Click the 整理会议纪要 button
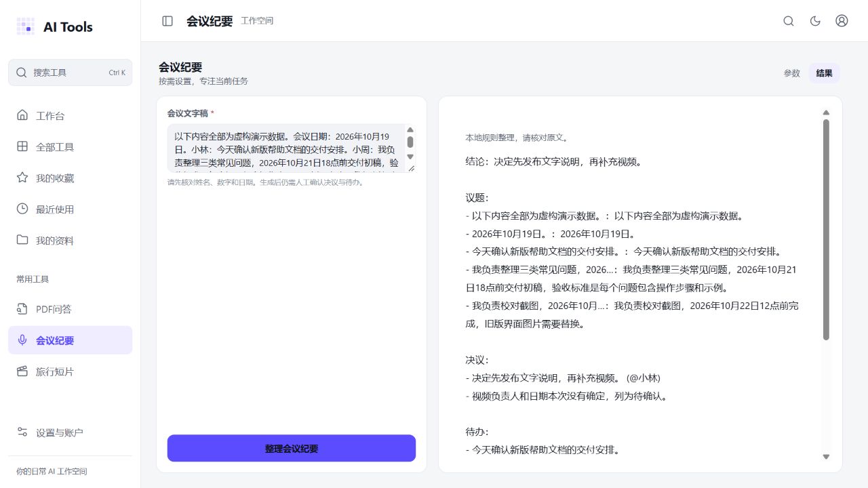This screenshot has width=868, height=488. 292,449
